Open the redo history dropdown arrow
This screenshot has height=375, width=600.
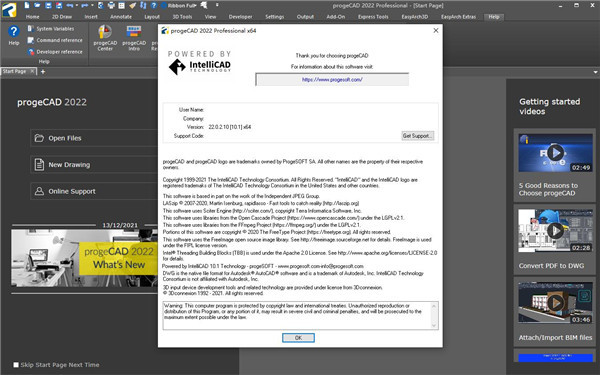click(x=92, y=5)
